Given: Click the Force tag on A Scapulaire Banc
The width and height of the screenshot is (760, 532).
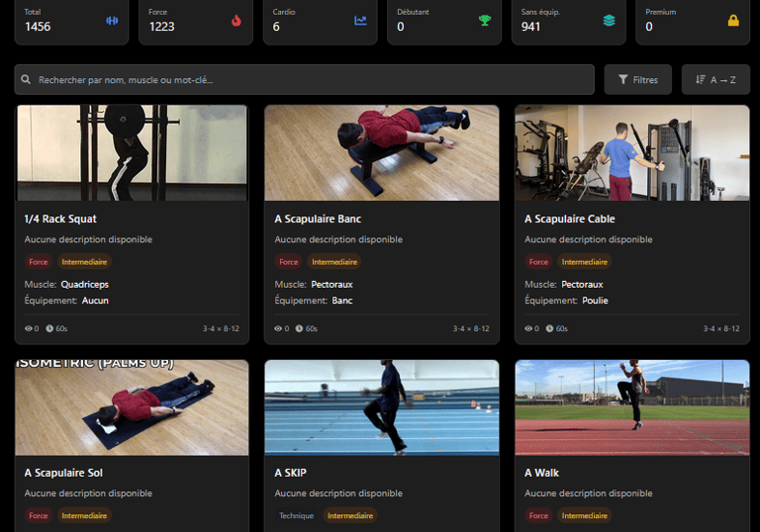Looking at the screenshot, I should point(288,262).
